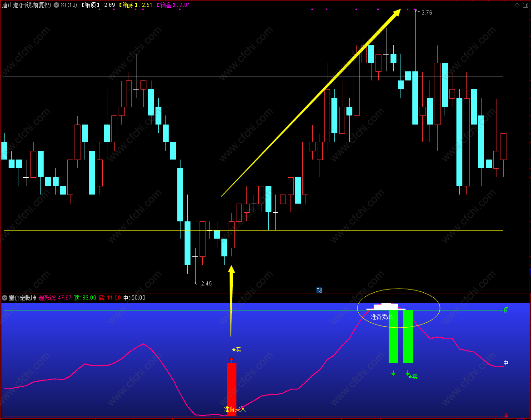Click the green down arrow under first green bar
The width and height of the screenshot is (531, 420).
393,373
